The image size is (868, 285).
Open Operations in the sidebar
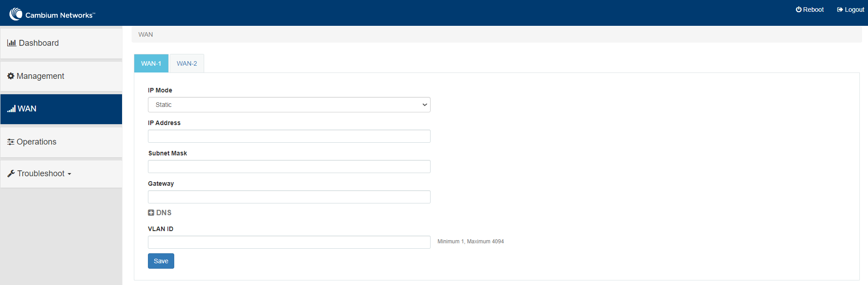pyautogui.click(x=61, y=142)
